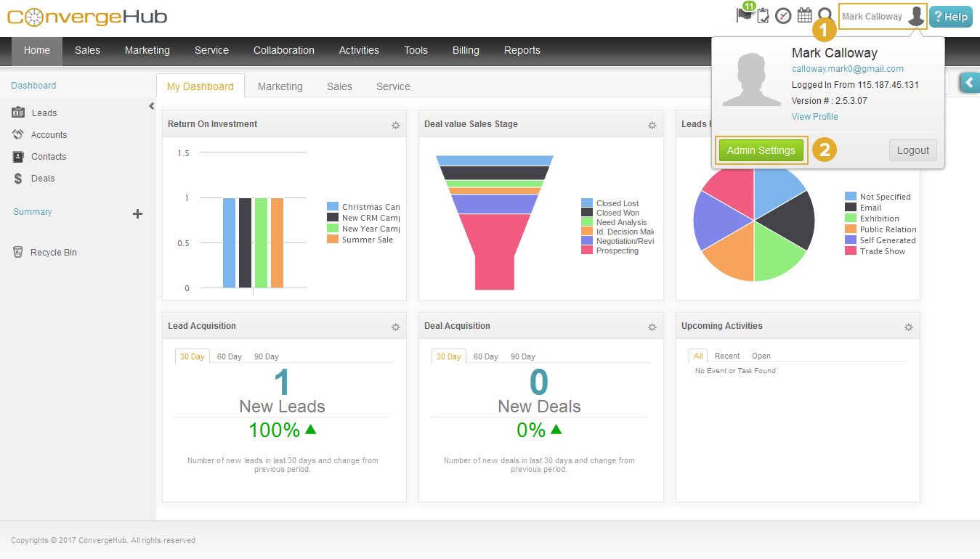Switch Deal Acquisition to 90 Day
Viewport: 980px width, 559px height.
pos(522,356)
